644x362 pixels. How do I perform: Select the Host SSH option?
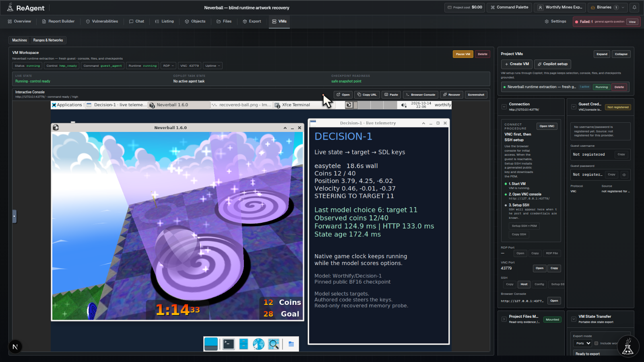pos(524,284)
